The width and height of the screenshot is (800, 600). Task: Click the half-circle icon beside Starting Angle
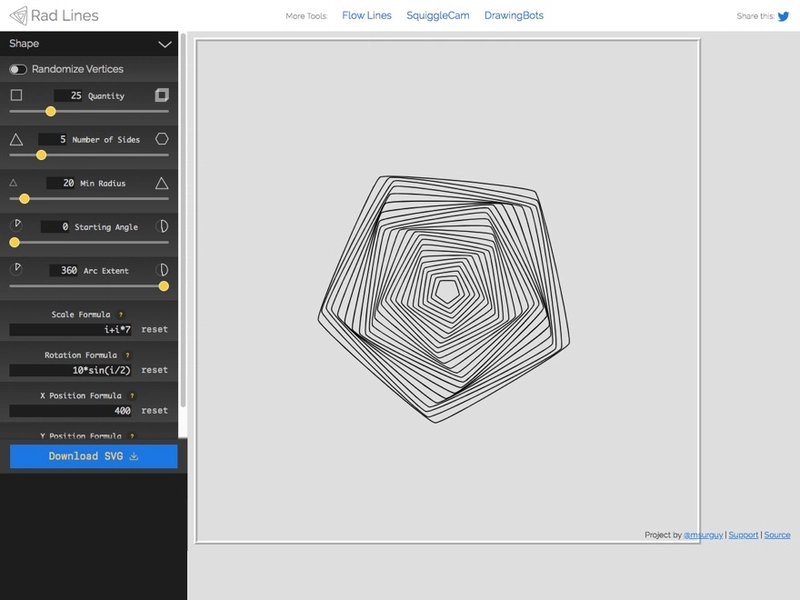pyautogui.click(x=162, y=226)
